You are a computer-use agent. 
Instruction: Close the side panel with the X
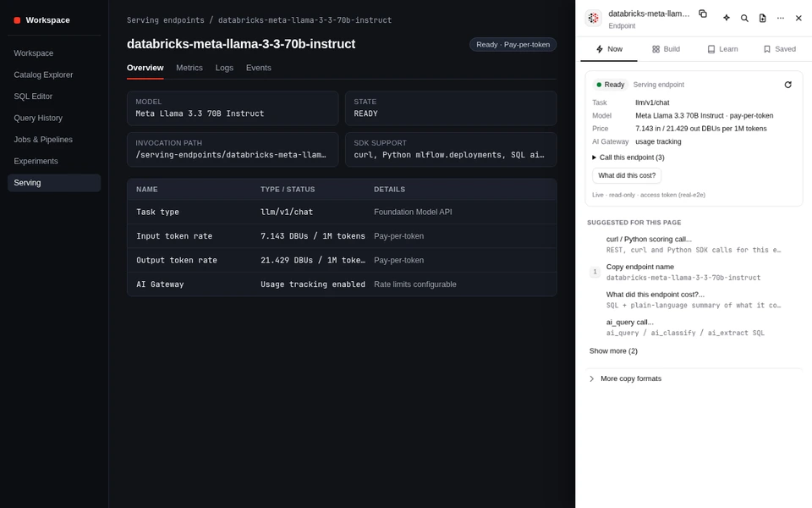point(798,18)
